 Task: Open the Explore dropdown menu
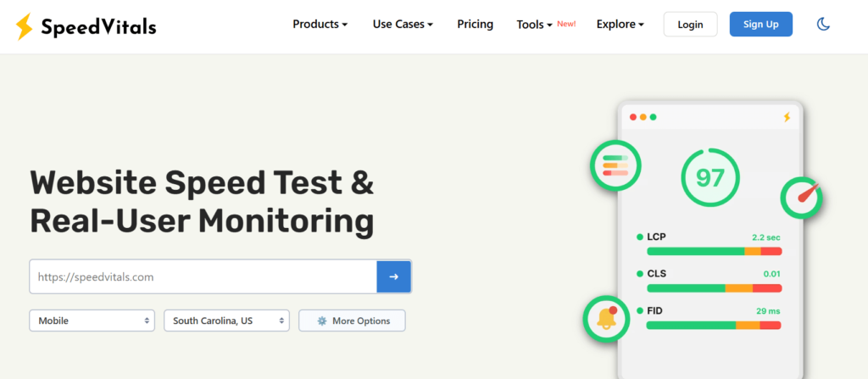(x=620, y=25)
